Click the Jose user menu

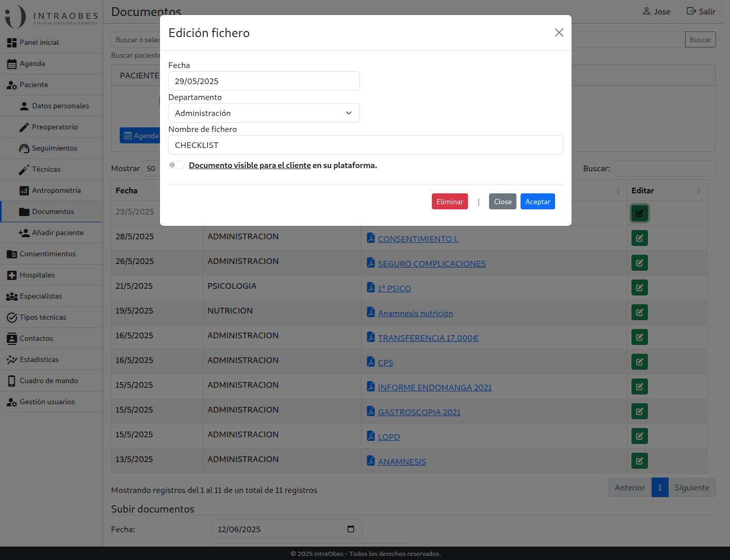coord(656,11)
